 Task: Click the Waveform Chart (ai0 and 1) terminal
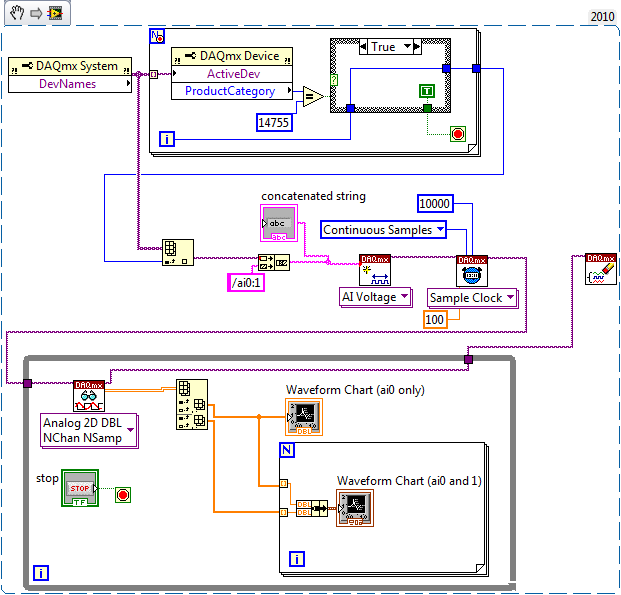tap(355, 508)
